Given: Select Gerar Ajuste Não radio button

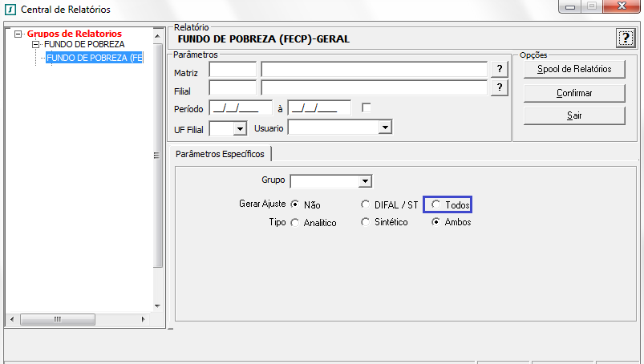Looking at the screenshot, I should point(295,204).
